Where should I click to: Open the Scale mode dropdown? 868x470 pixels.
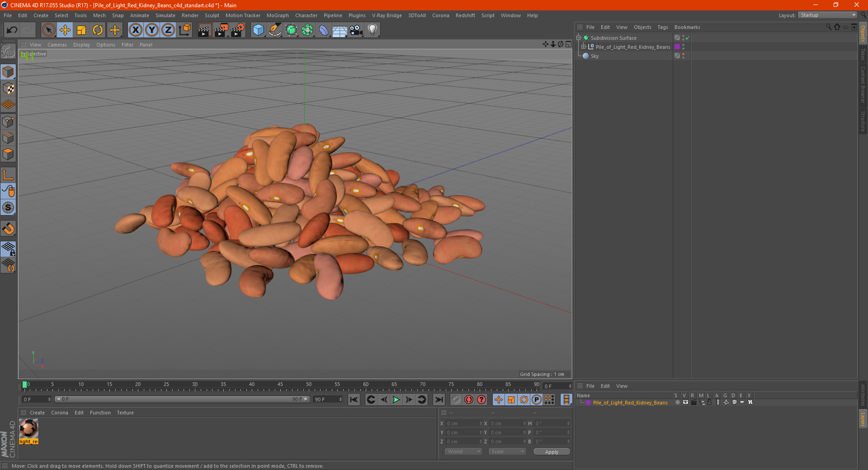(507, 451)
